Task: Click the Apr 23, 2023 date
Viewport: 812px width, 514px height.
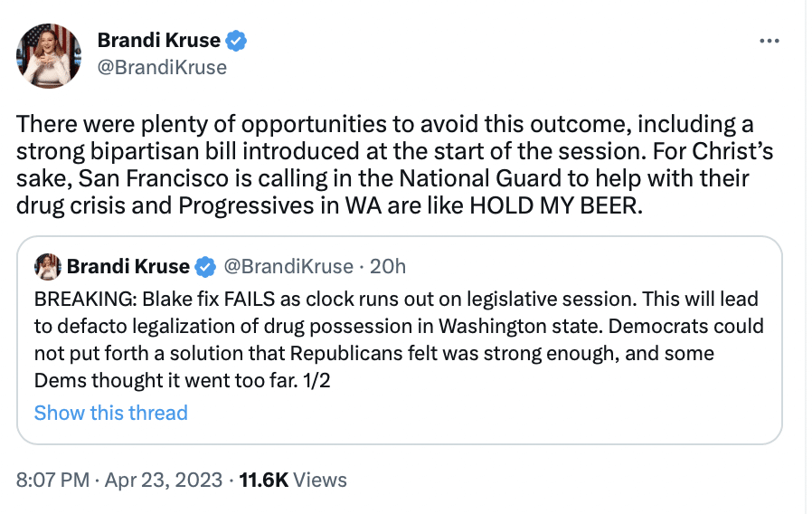Action: point(164,480)
